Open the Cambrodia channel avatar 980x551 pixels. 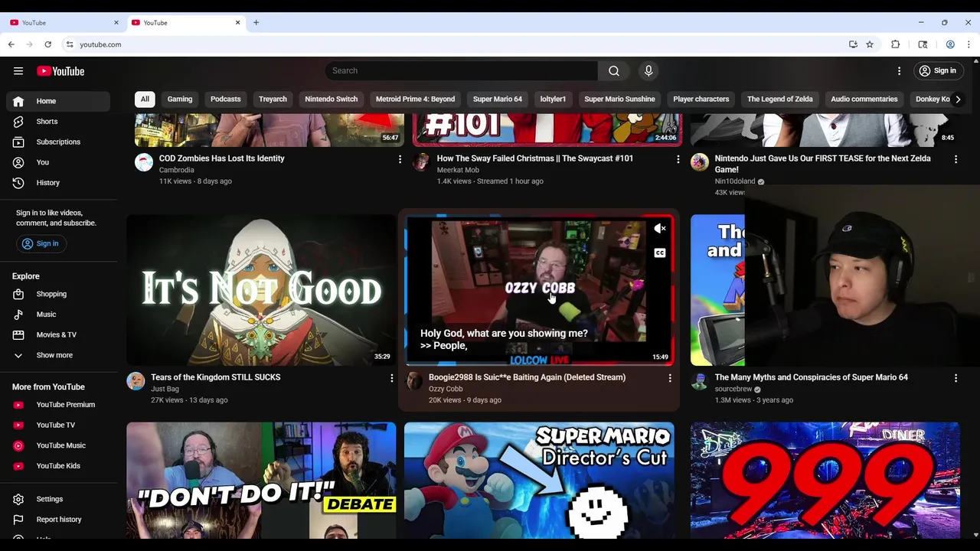point(144,162)
